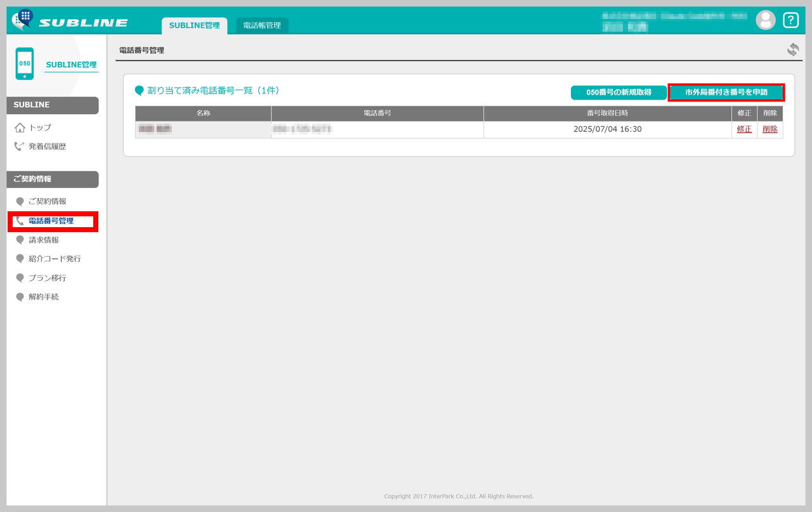Click the ご契約情報 section header bar

tap(52, 180)
